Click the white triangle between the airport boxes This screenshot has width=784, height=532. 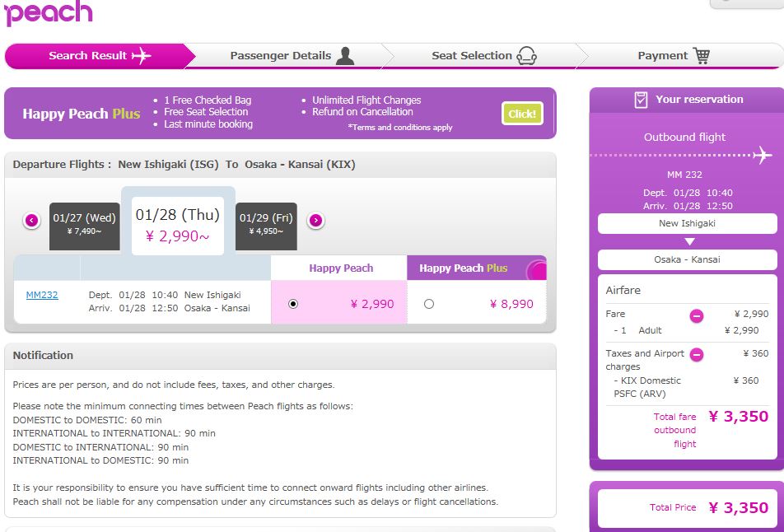(x=689, y=241)
